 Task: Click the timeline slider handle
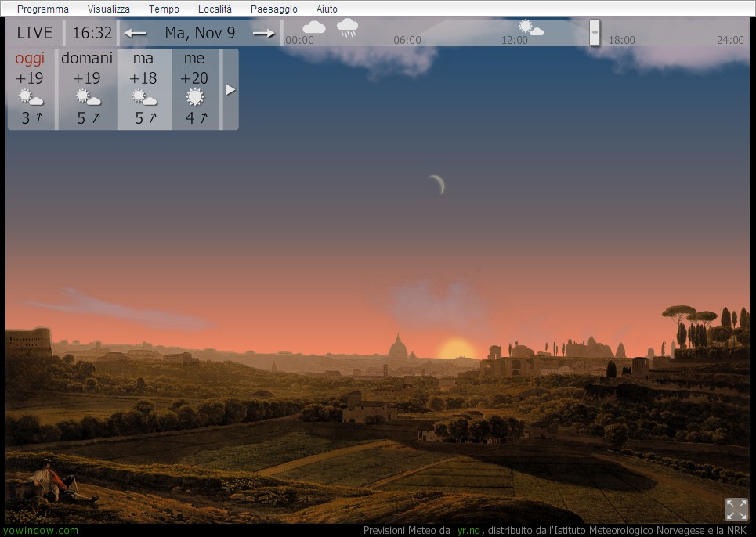[x=595, y=33]
